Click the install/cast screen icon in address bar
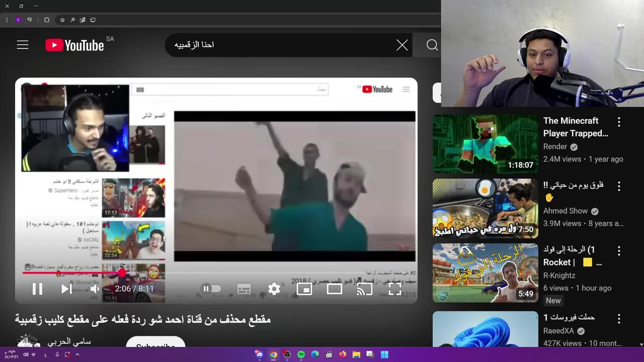This screenshot has height=362, width=644. 93,20
